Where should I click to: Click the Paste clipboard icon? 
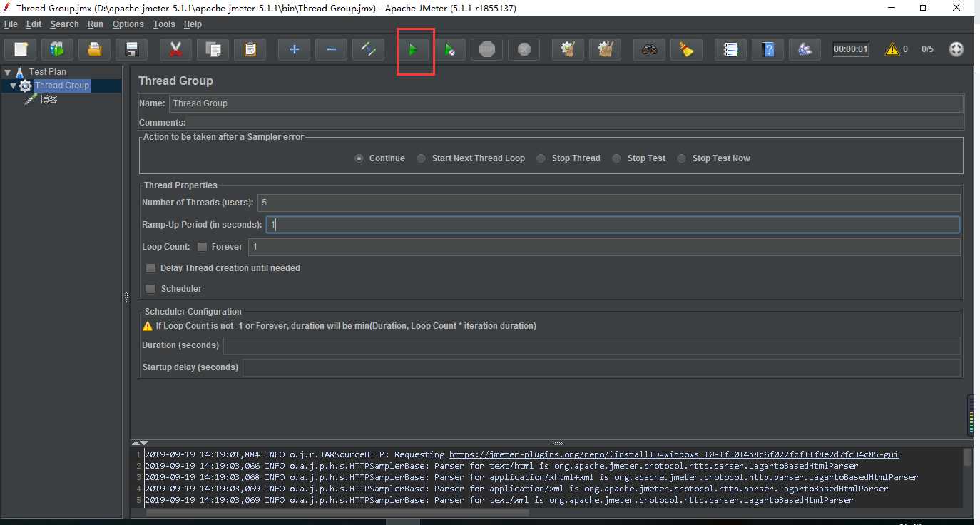click(x=250, y=50)
